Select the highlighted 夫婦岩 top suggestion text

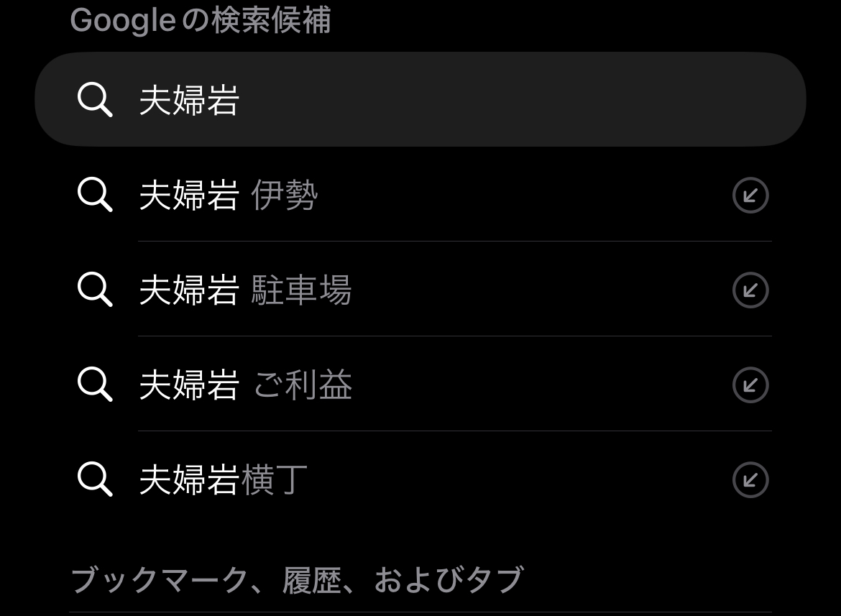(x=189, y=100)
